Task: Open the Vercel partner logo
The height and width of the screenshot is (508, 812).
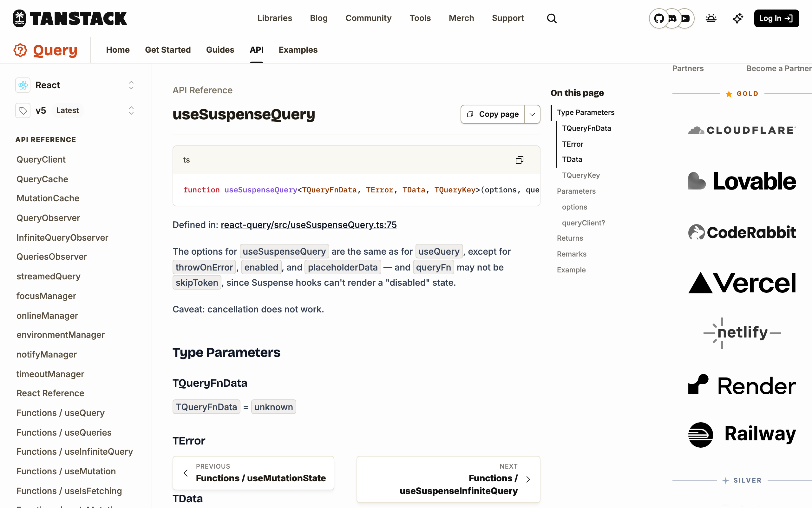Action: (x=742, y=283)
